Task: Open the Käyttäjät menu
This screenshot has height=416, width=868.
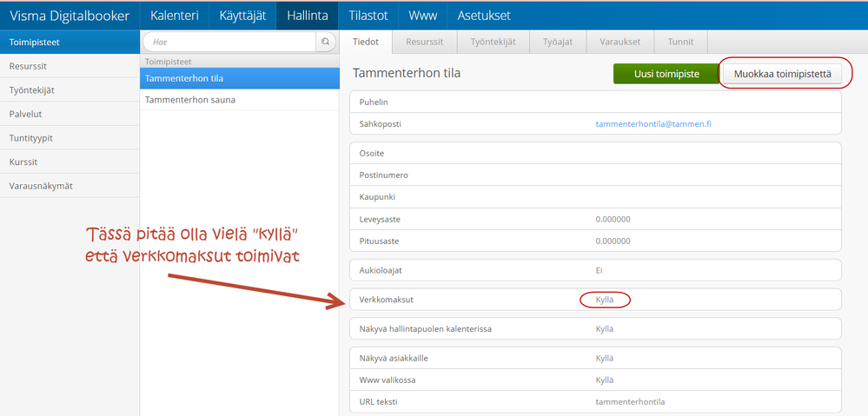Action: (242, 16)
